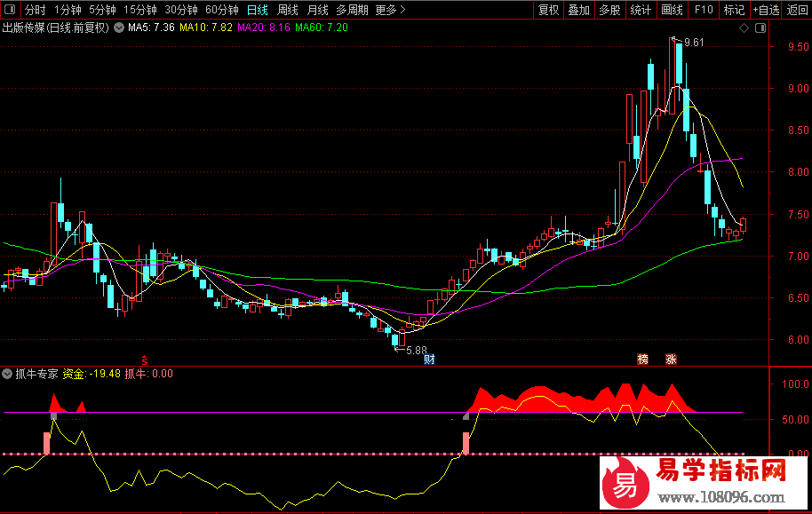Click the small box icon left of 分时
Viewport: 812px width, 514px height.
(10, 11)
